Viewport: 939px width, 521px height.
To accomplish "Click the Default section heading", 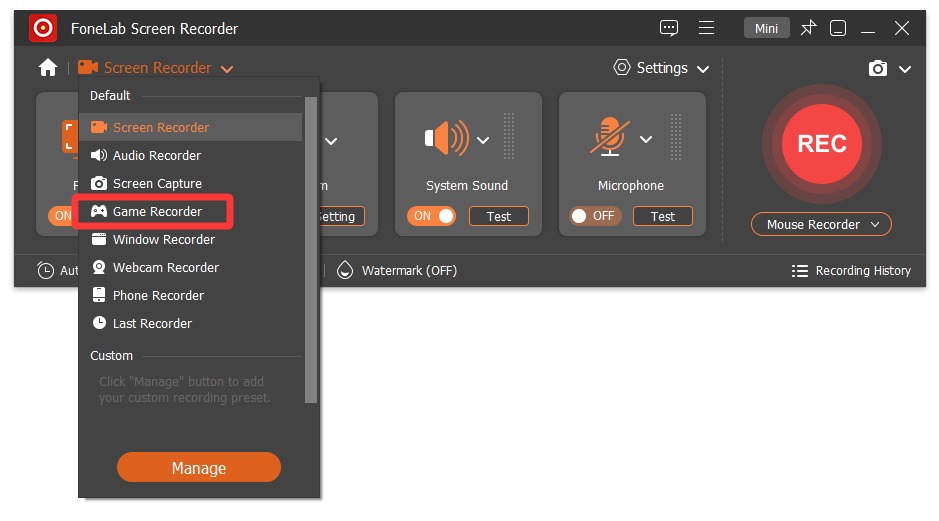I will pos(110,95).
